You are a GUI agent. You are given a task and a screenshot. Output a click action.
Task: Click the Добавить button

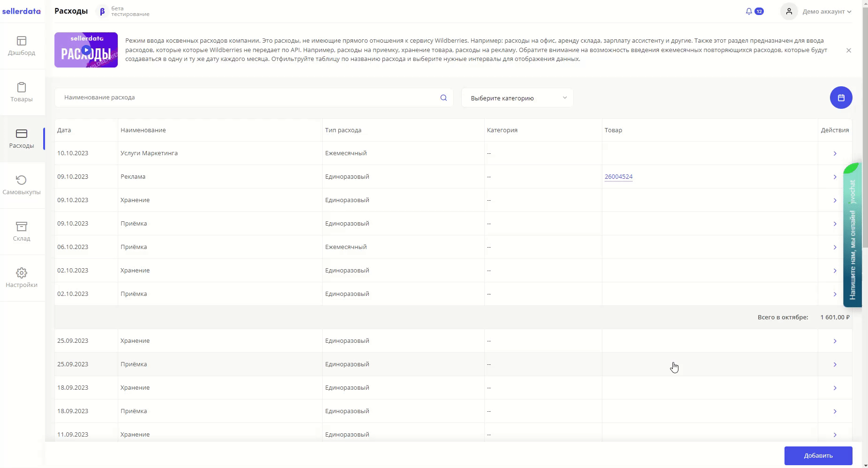click(x=818, y=455)
